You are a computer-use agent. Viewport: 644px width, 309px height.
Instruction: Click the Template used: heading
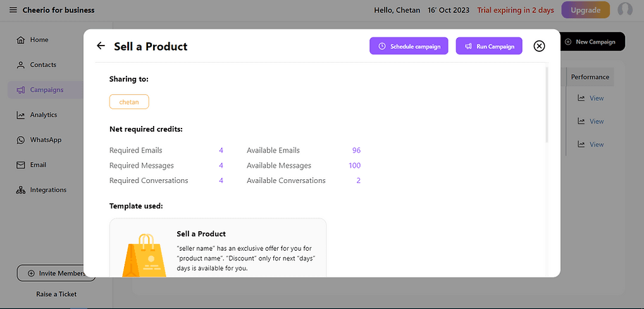[136, 206]
